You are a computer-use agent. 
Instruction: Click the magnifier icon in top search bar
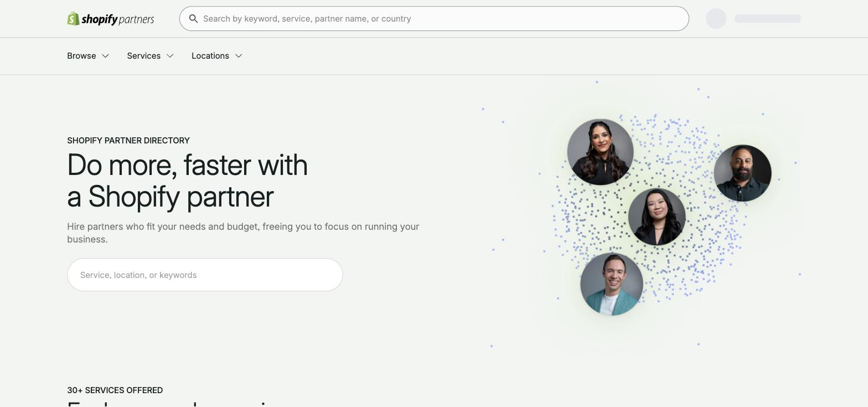pyautogui.click(x=193, y=19)
